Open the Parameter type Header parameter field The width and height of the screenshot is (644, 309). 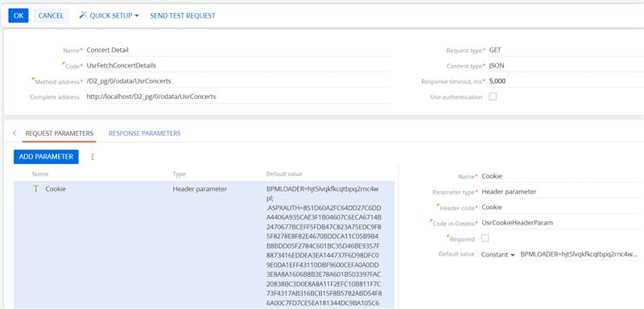562,192
